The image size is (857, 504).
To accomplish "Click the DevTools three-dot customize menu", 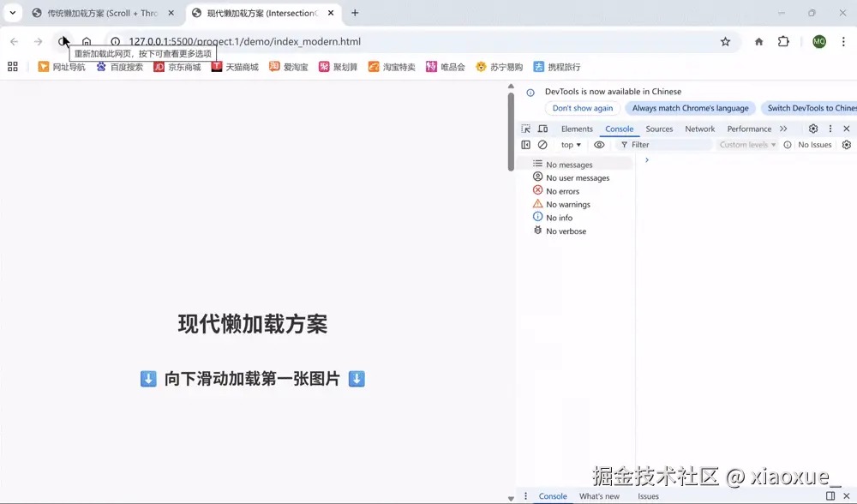I will (x=830, y=129).
